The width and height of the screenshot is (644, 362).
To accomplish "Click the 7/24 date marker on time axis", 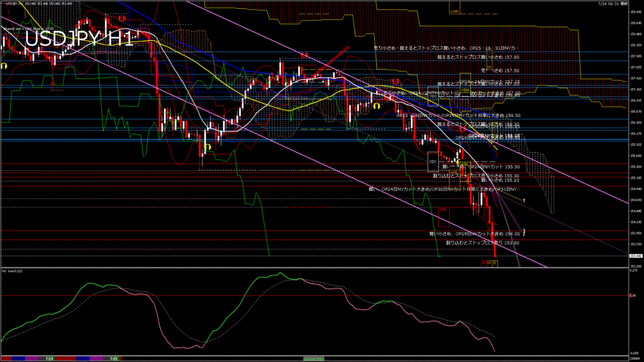I will point(49,359).
